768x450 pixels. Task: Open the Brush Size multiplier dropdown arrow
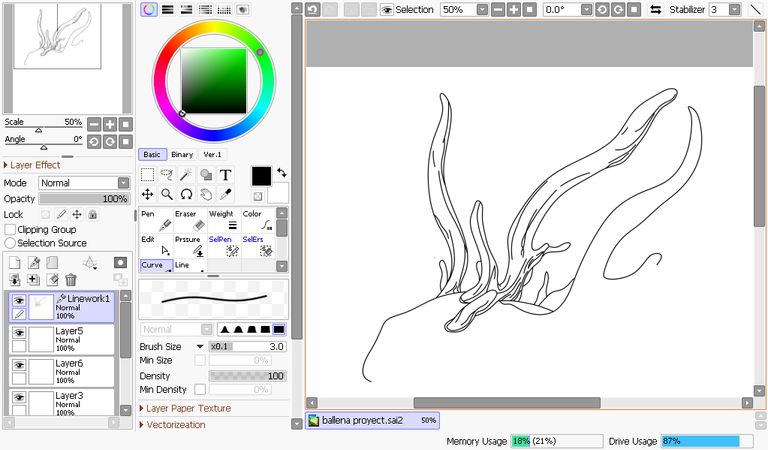coord(200,346)
